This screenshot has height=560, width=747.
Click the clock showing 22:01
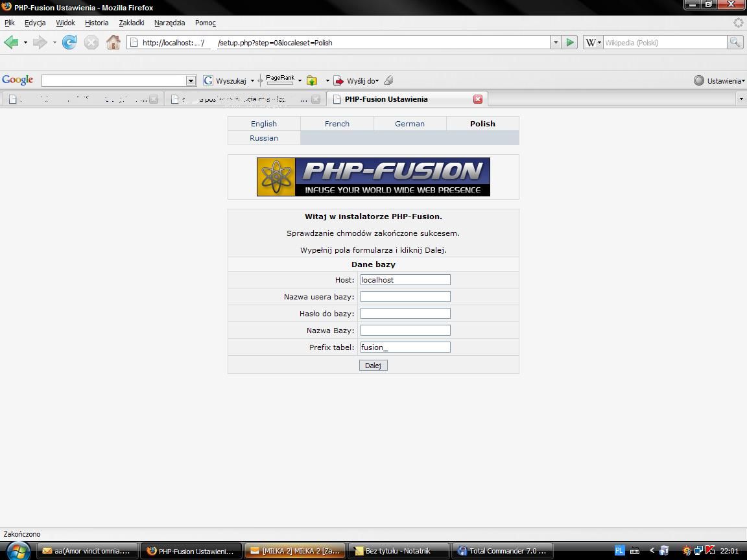point(729,551)
